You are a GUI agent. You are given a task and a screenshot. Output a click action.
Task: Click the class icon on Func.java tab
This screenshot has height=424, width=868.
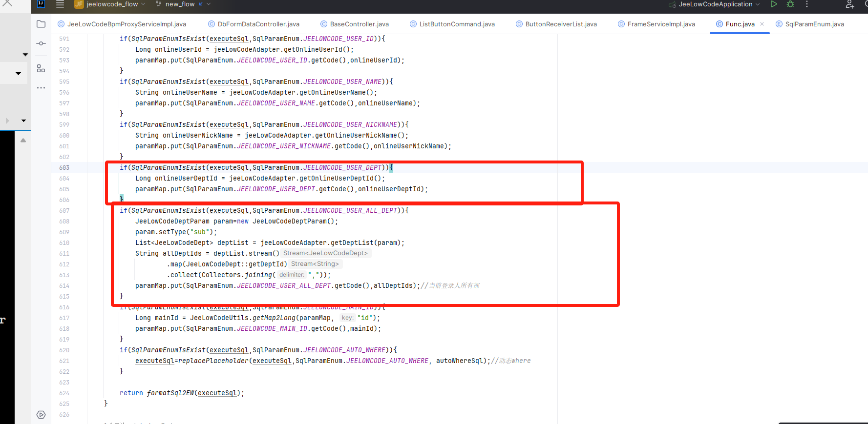click(x=720, y=24)
